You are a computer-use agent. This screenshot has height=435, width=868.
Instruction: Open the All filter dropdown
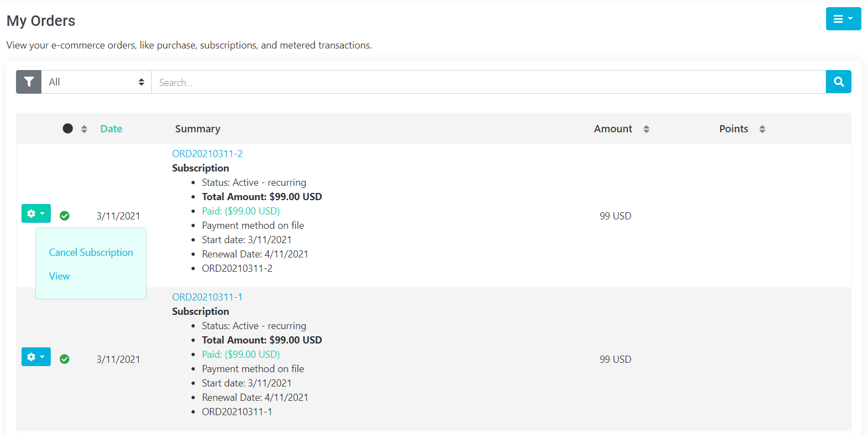click(96, 82)
